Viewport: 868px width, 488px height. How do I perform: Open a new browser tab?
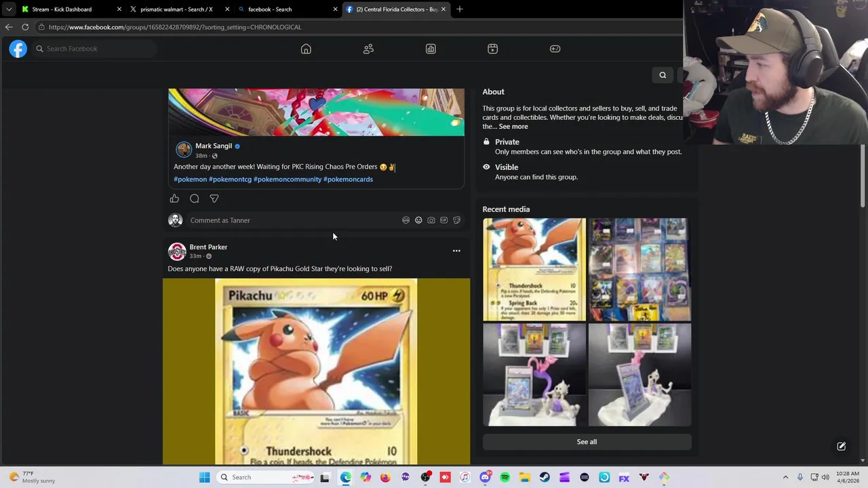coord(459,9)
